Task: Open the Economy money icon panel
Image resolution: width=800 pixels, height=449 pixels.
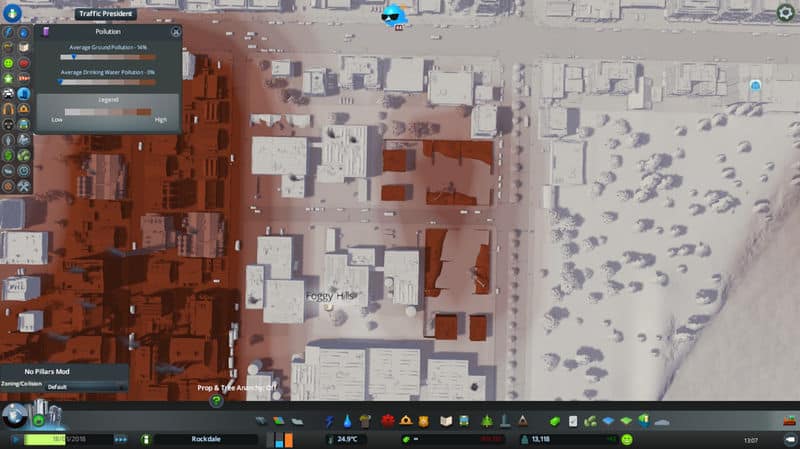Action: (x=553, y=421)
